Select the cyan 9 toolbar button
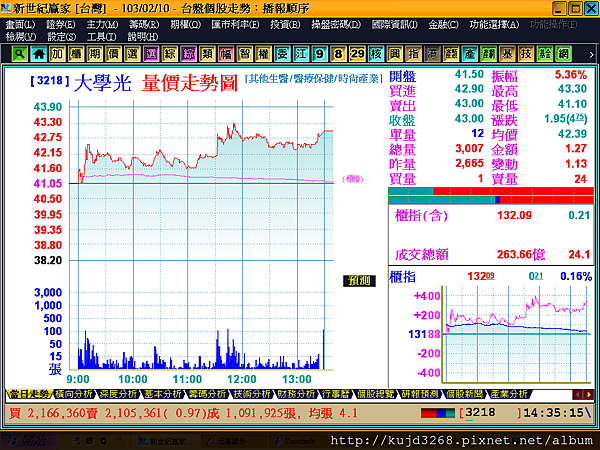 click(x=320, y=54)
